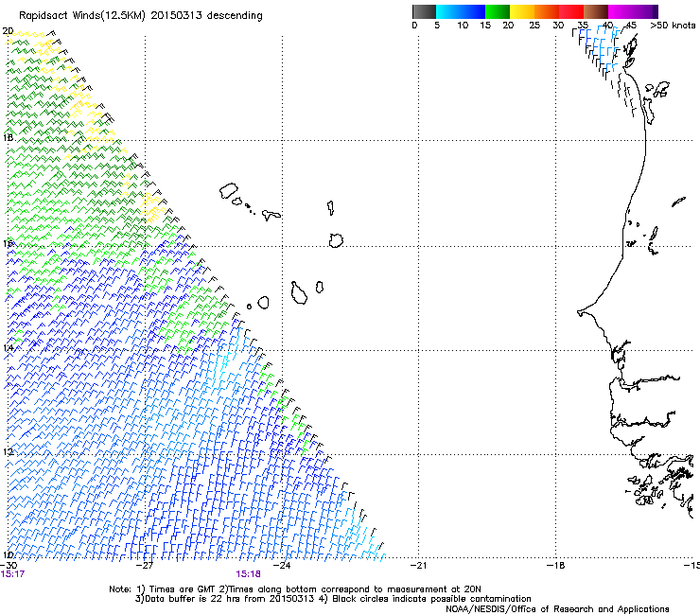Click the longitude axis label '-18'
This screenshot has height=615, width=700.
(555, 566)
